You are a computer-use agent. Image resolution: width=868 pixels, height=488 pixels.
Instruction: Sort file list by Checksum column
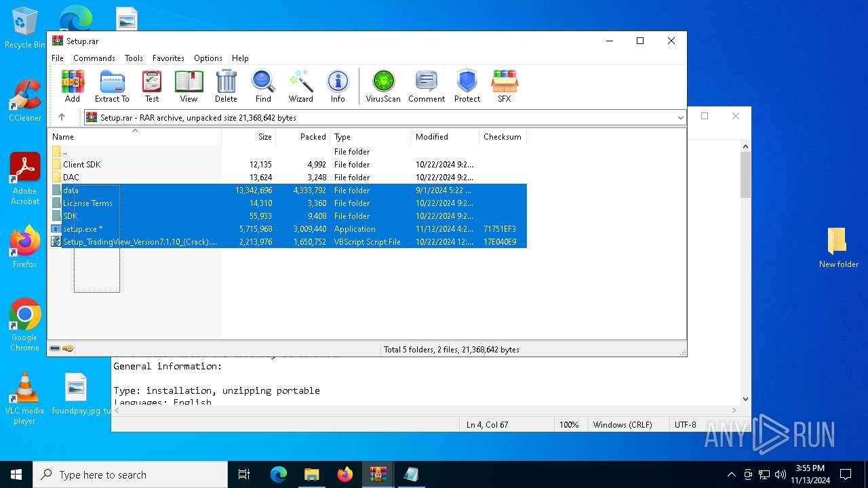[503, 136]
